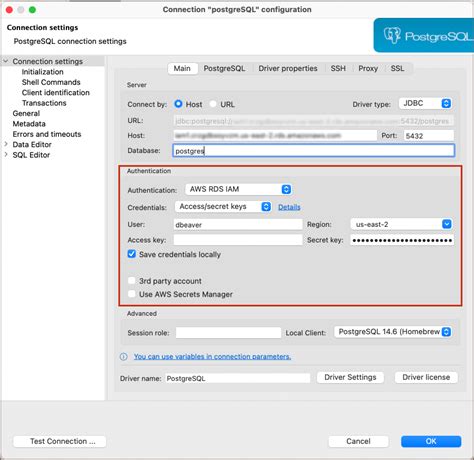Click the Database field containing postgres
The width and height of the screenshot is (474, 460).
tap(313, 151)
